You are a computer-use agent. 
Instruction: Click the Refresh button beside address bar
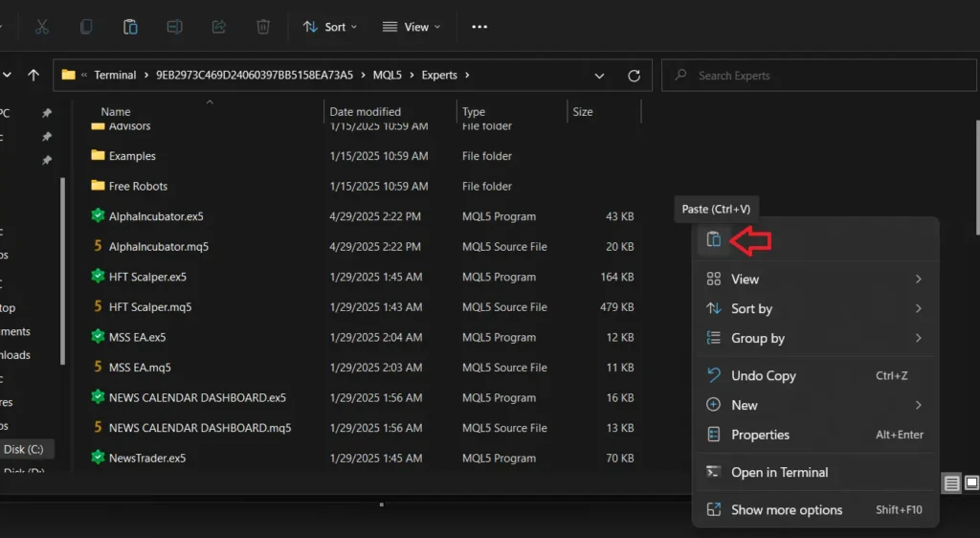click(x=634, y=76)
